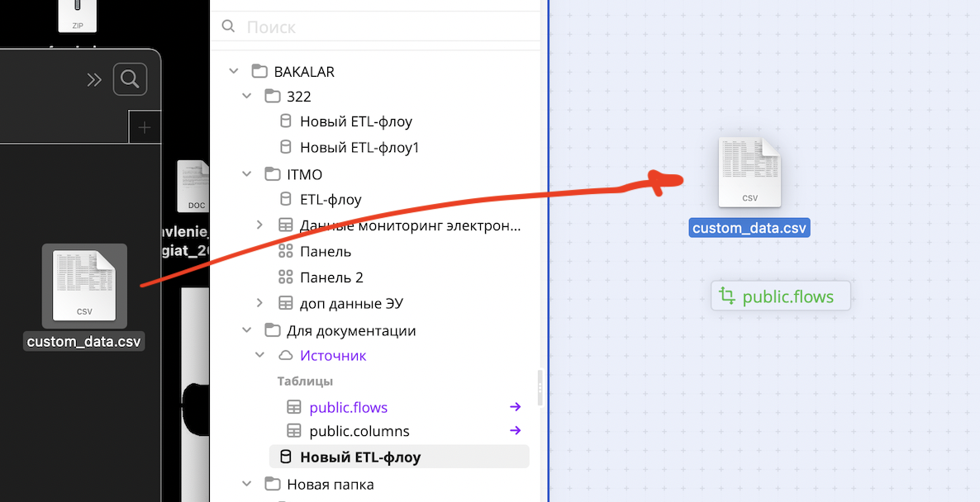The height and width of the screenshot is (502, 980).
Task: Click the arrow next to public.flows table
Action: [x=516, y=406]
